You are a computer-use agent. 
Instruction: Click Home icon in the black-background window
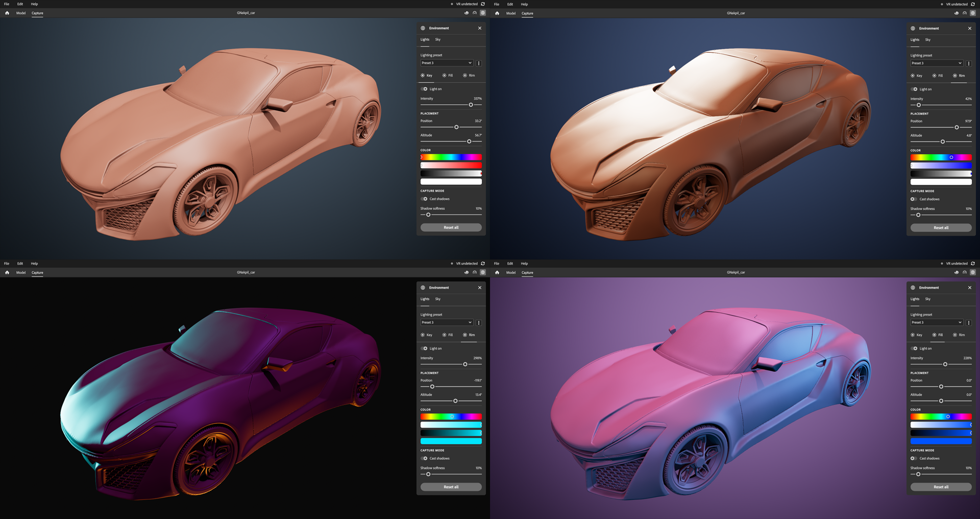(x=7, y=273)
